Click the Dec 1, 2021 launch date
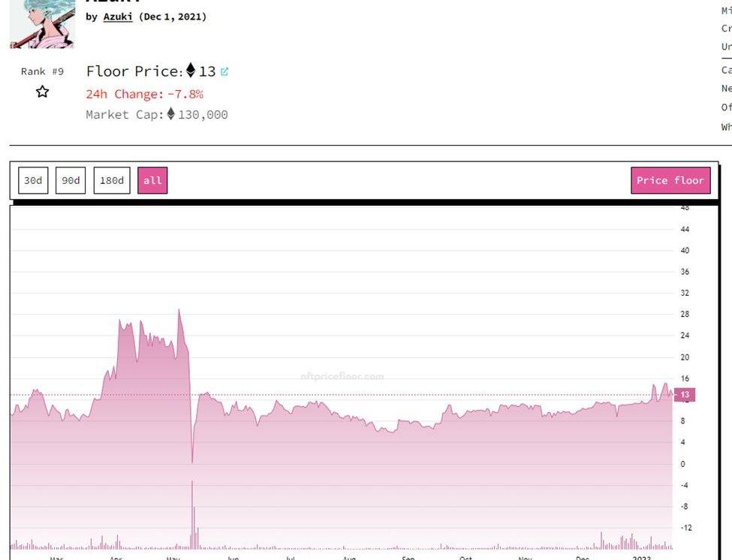 173,17
